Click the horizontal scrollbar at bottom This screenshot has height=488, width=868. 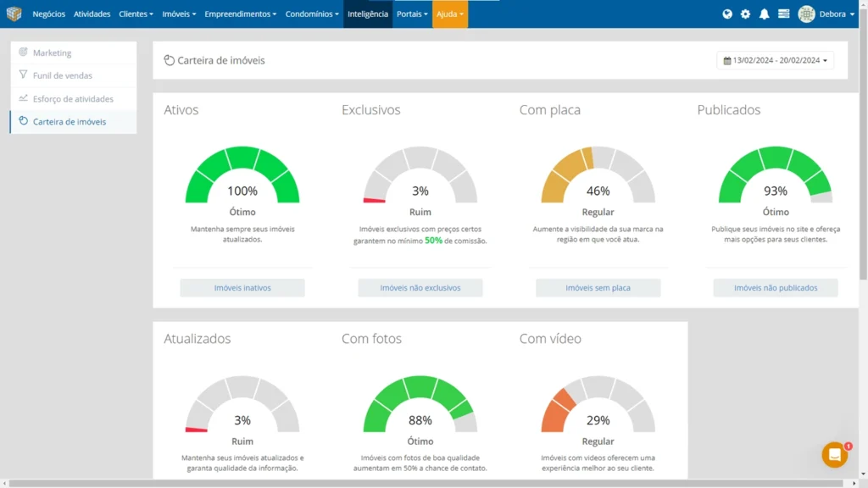426,484
